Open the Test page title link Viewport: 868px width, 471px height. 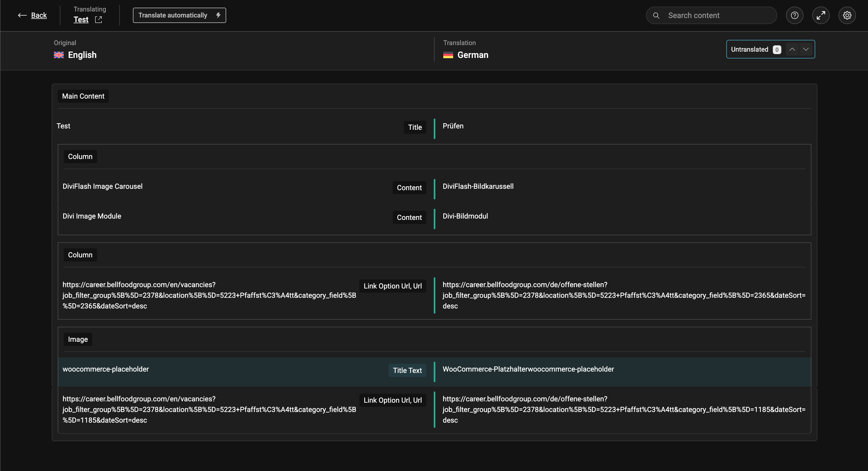[81, 19]
